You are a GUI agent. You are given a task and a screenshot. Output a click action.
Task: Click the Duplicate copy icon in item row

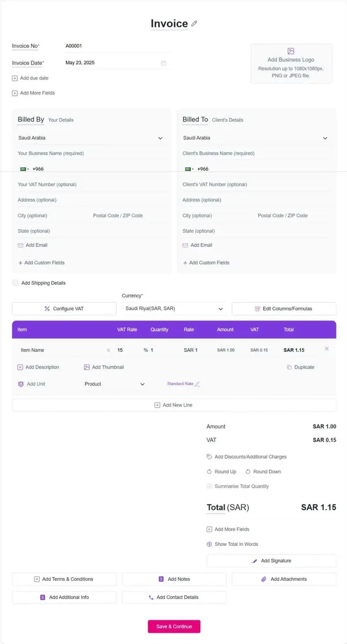click(x=289, y=367)
